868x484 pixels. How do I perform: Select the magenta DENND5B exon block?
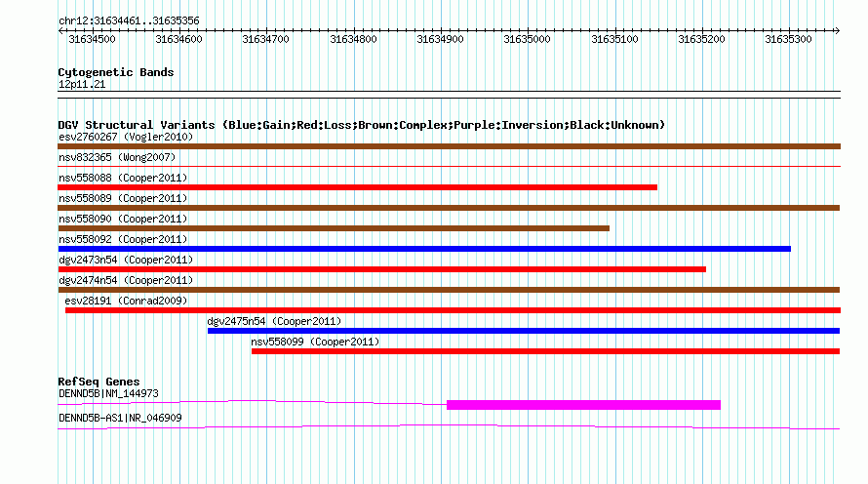(x=583, y=405)
